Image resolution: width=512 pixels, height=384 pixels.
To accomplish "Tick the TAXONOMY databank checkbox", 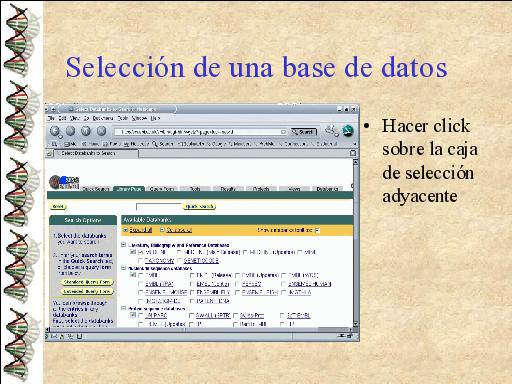I will [140, 261].
